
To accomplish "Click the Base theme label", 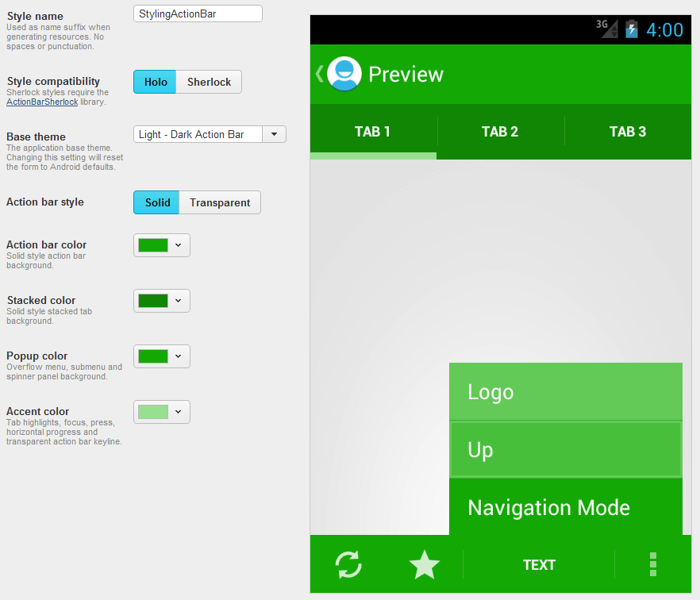I will [36, 137].
